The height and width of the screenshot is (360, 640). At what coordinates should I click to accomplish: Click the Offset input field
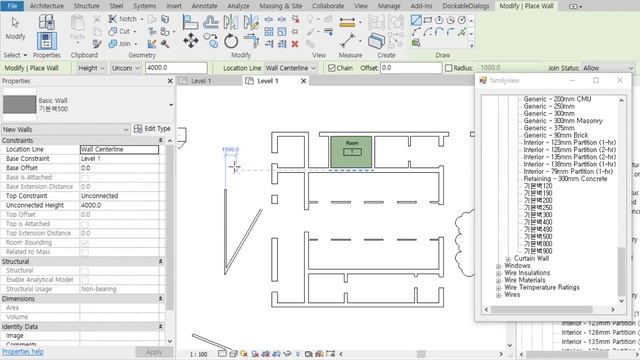click(411, 68)
